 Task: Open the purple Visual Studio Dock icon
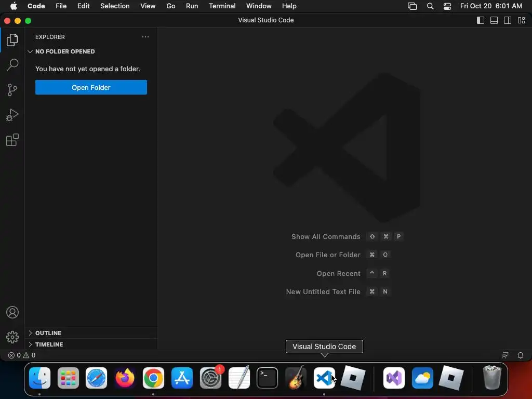click(394, 378)
